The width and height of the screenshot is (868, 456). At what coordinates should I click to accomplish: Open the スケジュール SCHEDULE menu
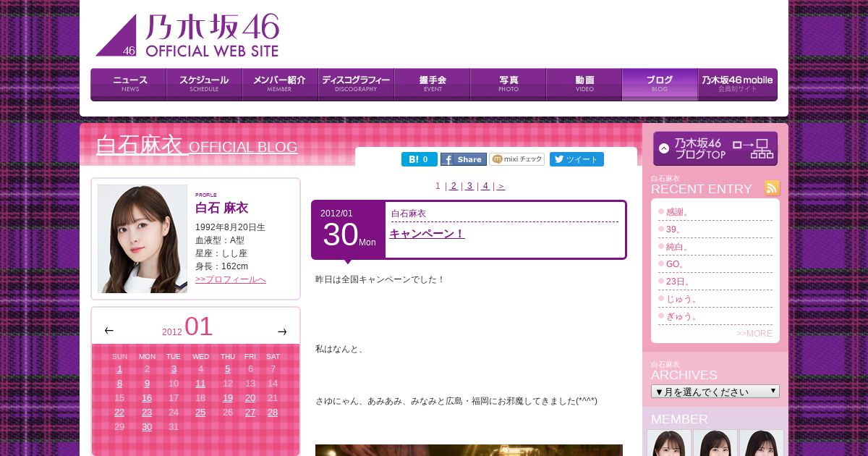pyautogui.click(x=205, y=85)
